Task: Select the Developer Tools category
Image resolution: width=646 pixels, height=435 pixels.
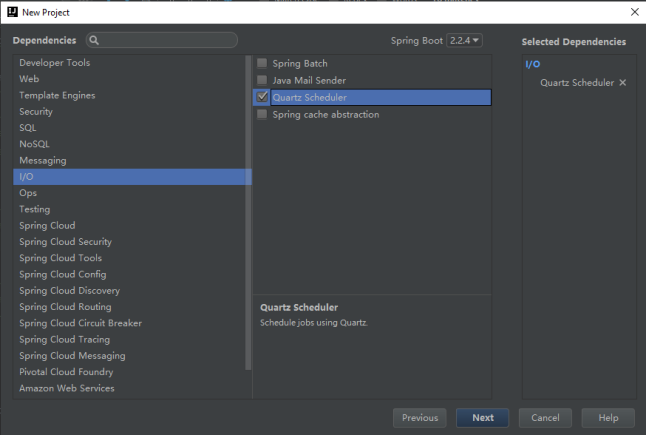Action: (54, 63)
